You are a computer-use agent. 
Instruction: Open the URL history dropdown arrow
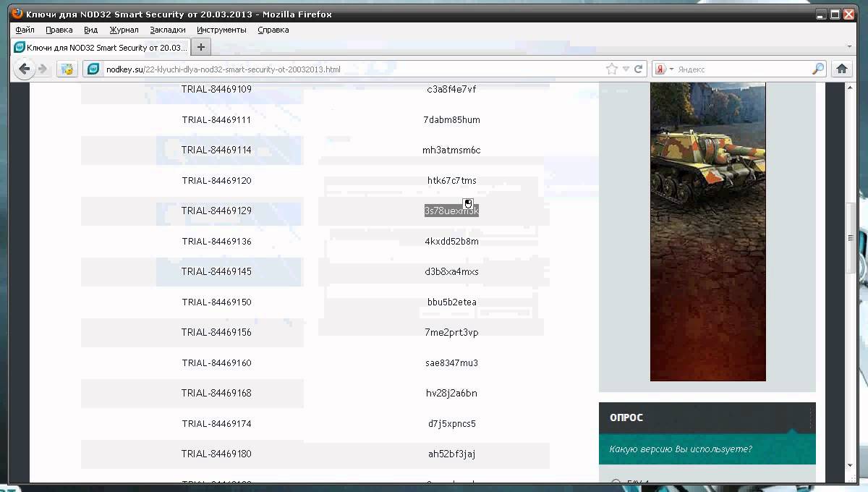626,69
